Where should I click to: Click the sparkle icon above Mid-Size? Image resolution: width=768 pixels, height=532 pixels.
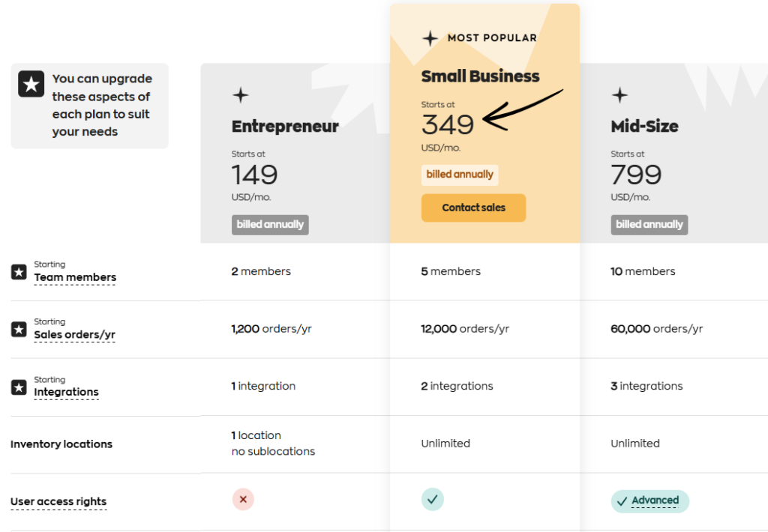coord(619,95)
